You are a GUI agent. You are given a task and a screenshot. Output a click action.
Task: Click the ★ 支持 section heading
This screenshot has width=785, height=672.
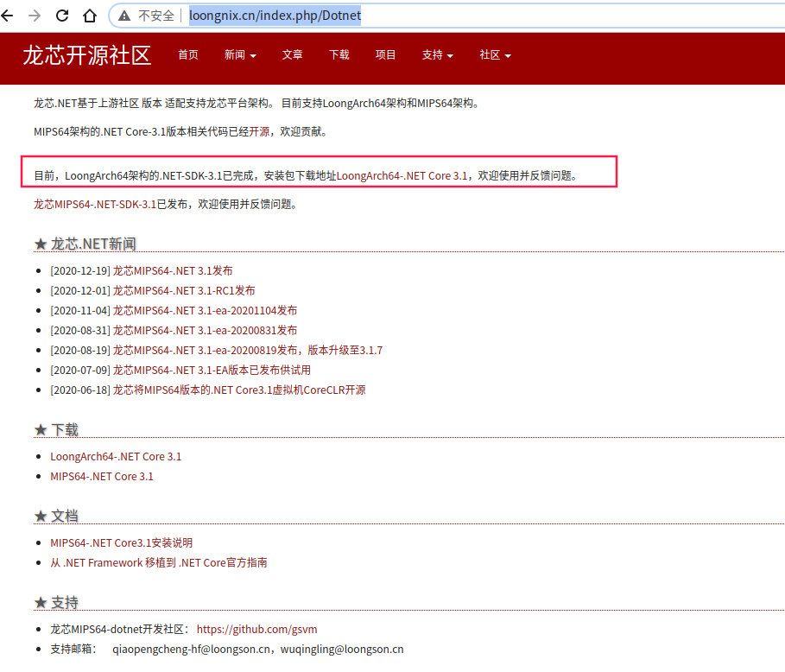coord(56,602)
